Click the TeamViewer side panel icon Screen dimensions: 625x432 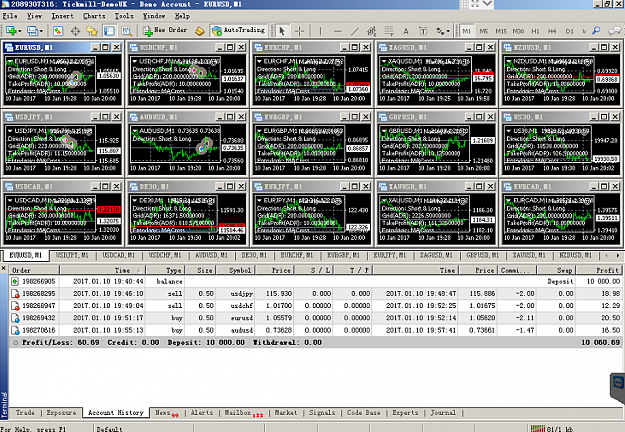click(618, 384)
